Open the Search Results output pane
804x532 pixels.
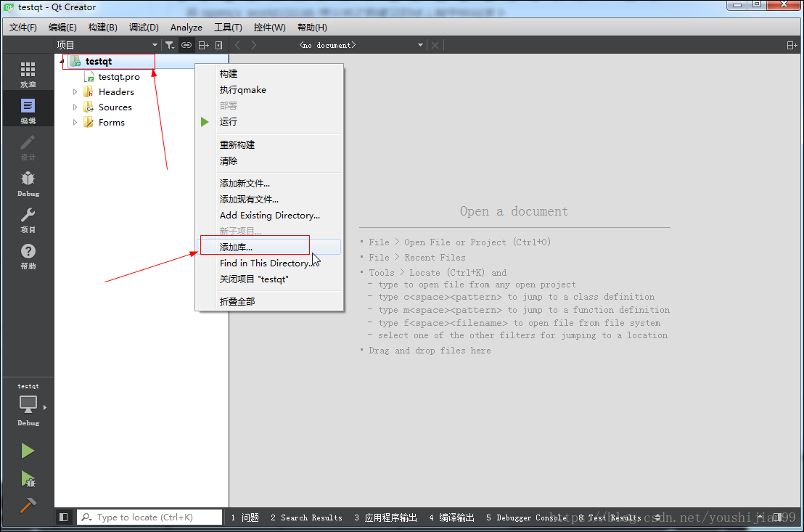[306, 517]
